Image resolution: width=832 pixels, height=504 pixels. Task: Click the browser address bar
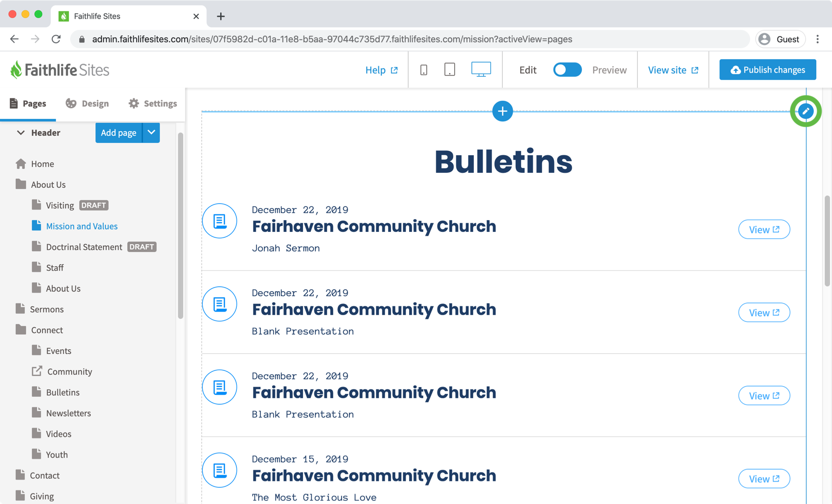[410, 39]
